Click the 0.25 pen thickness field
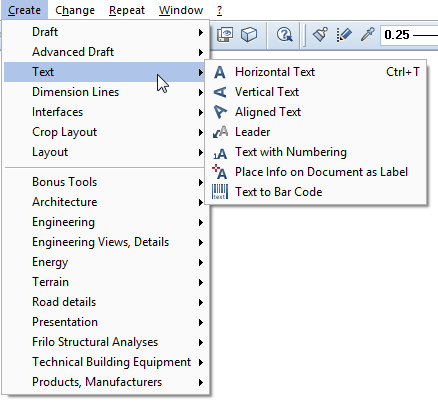The width and height of the screenshot is (438, 403). [409, 35]
